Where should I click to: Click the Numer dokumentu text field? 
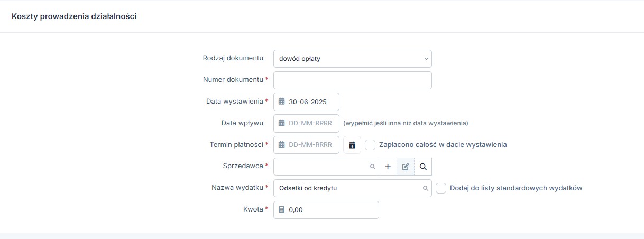352,80
